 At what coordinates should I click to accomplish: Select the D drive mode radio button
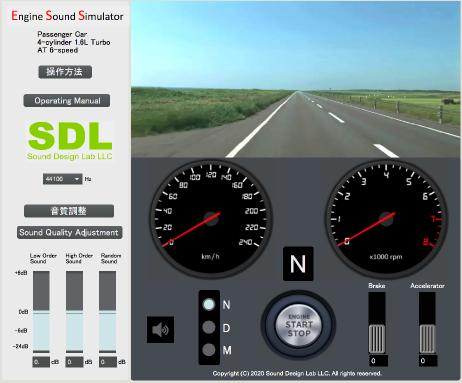point(209,327)
